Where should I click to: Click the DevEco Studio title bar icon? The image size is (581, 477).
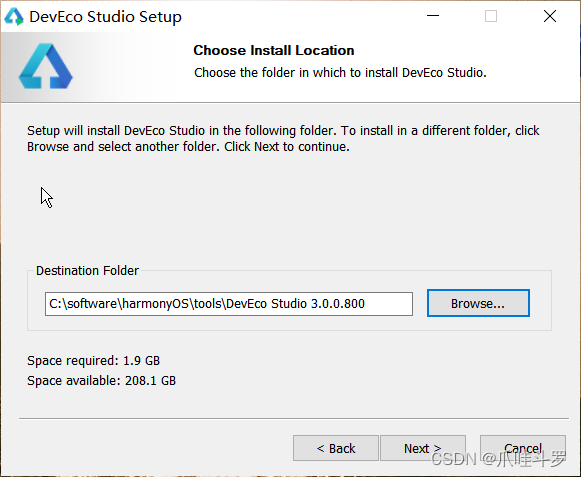pos(14,17)
